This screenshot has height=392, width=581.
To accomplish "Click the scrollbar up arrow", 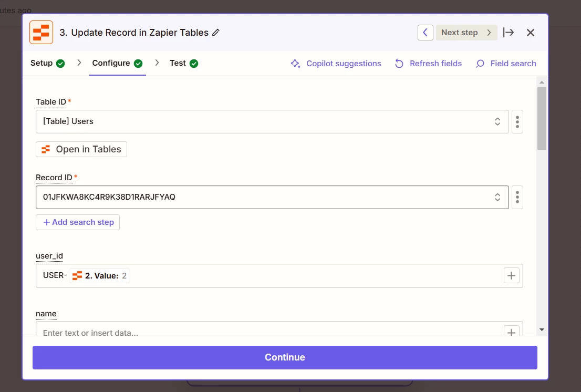I will (542, 82).
